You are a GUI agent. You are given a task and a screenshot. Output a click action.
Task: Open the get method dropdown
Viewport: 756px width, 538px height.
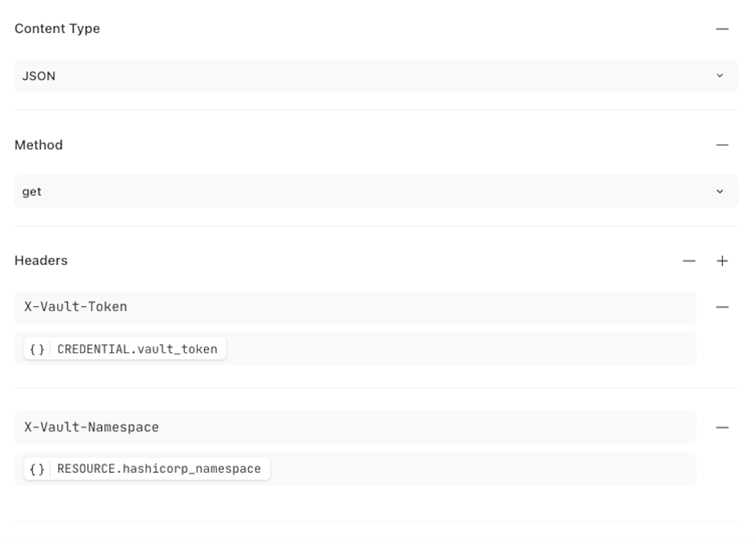[x=375, y=192]
